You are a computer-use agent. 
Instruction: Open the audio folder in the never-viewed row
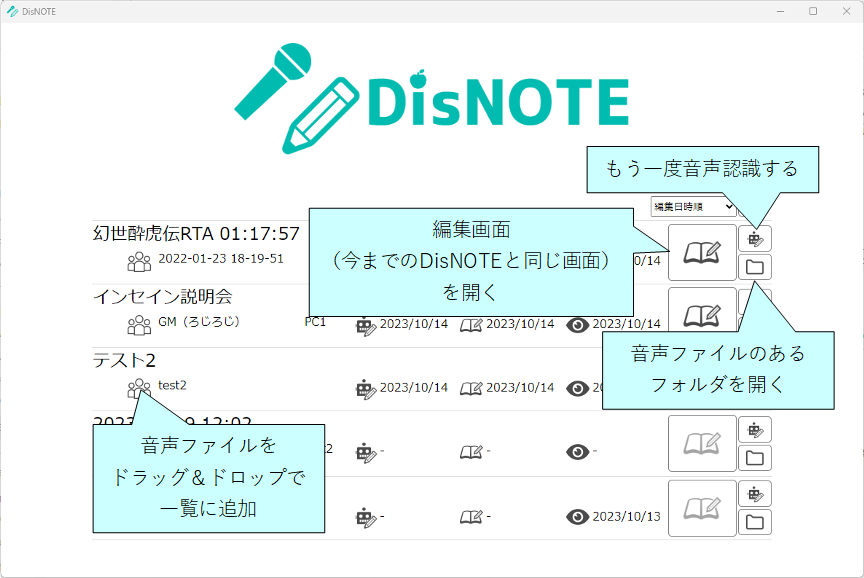[755, 458]
